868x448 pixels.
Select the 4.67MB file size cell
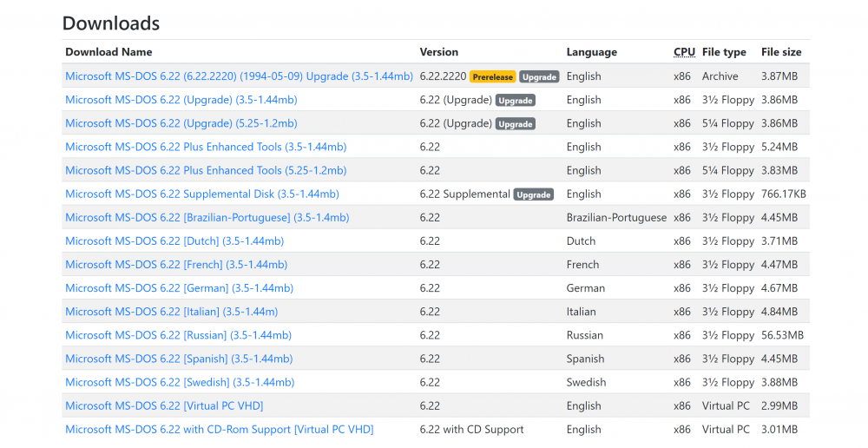[x=779, y=288]
